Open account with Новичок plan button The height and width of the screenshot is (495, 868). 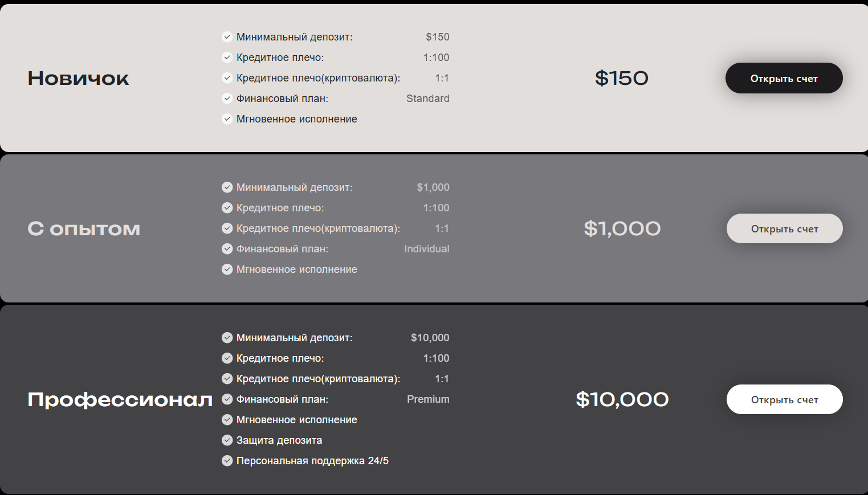point(784,78)
